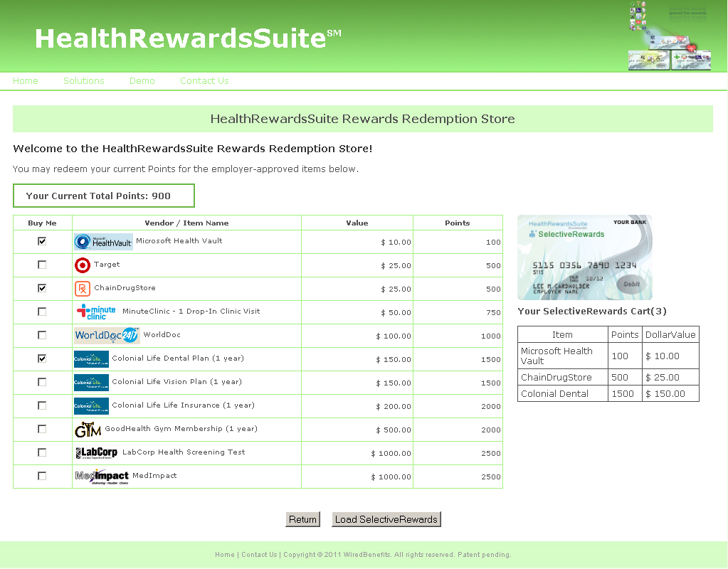Check the MinuteClinic Buy Me checkbox
728x569 pixels.
(x=42, y=312)
